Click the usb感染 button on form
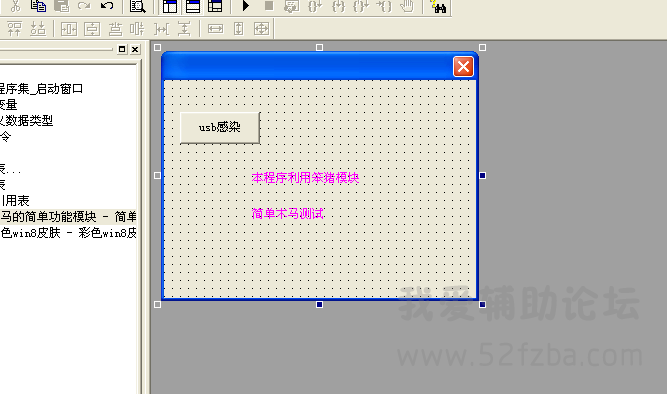Viewport: 667px width, 394px height. click(x=220, y=128)
